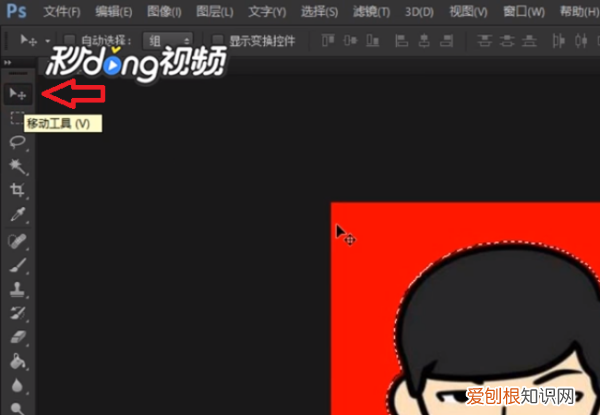Screen dimensions: 600x415
Task: Click distribute top edges icon
Action: (484, 40)
